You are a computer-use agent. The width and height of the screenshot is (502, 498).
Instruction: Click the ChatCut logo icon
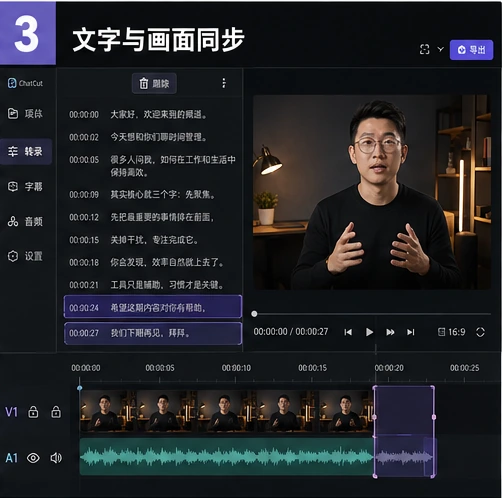tap(12, 83)
